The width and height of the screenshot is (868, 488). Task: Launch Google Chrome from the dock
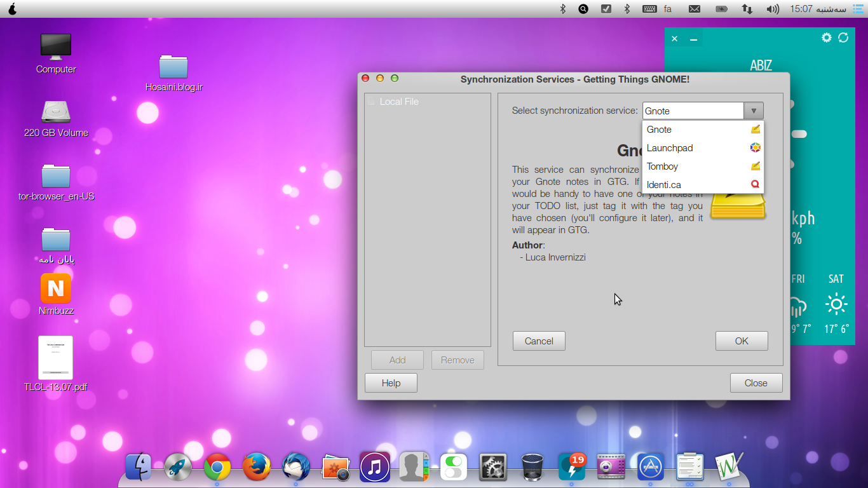(x=217, y=468)
